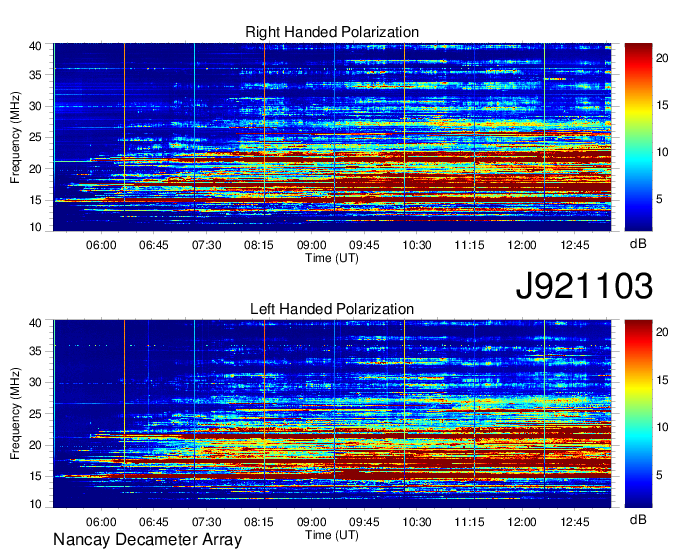Click 07:30 tick label on lower plot
This screenshot has height=552, width=680.
(x=206, y=522)
